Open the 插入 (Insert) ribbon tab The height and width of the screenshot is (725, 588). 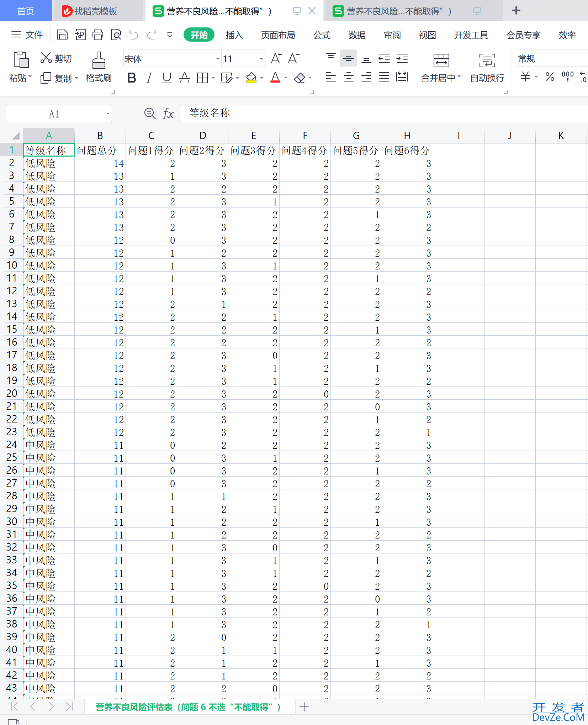pos(234,35)
